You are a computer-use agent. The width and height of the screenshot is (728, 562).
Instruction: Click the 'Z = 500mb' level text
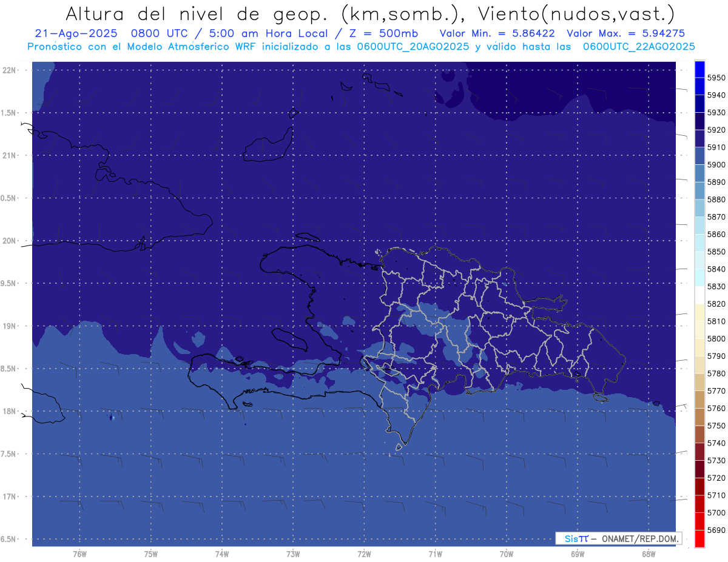[x=383, y=33]
